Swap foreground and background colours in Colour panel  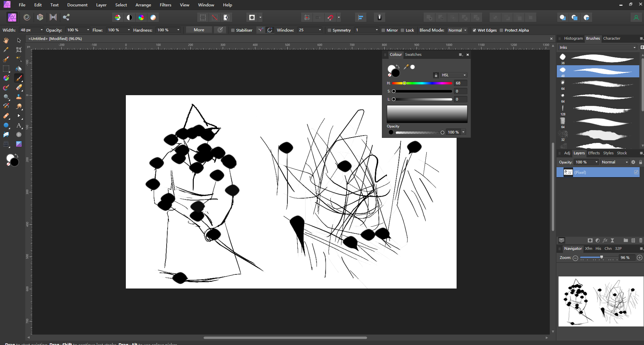tap(398, 66)
